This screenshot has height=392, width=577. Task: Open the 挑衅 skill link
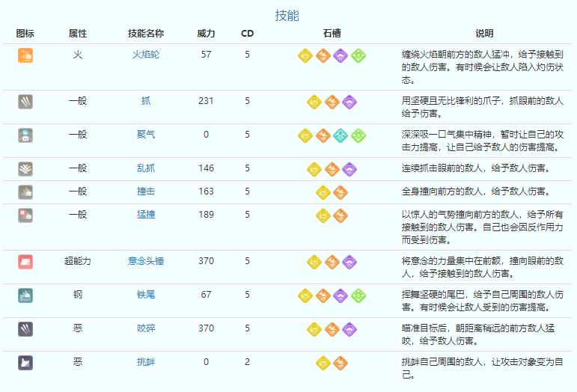pos(146,362)
